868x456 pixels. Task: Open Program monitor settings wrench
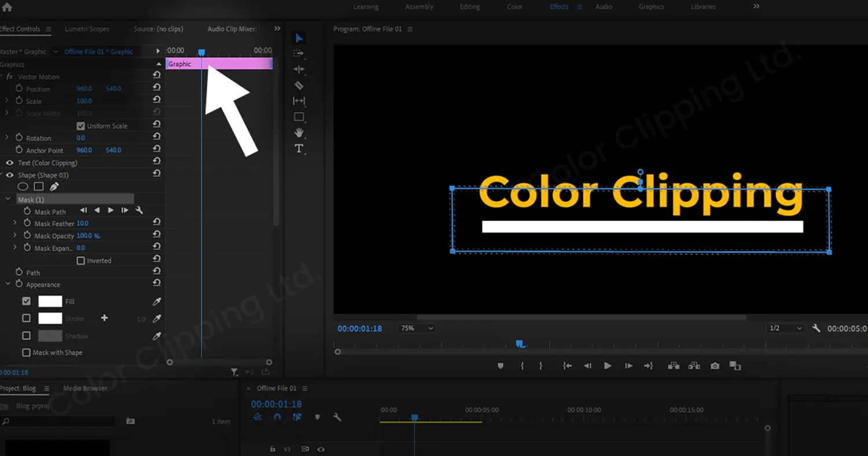pos(816,328)
